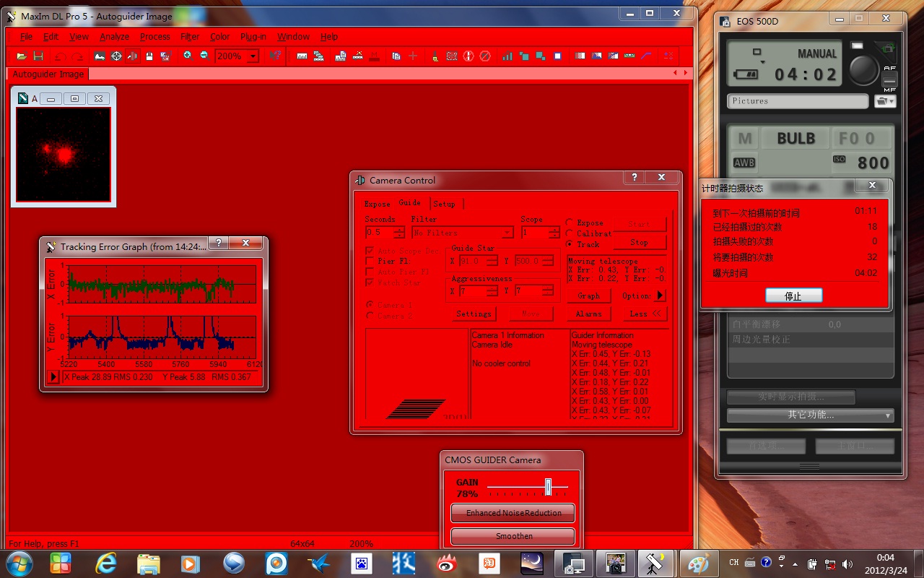Click the Zoom Out magnifier icon
The height and width of the screenshot is (578, 924).
pyautogui.click(x=204, y=56)
